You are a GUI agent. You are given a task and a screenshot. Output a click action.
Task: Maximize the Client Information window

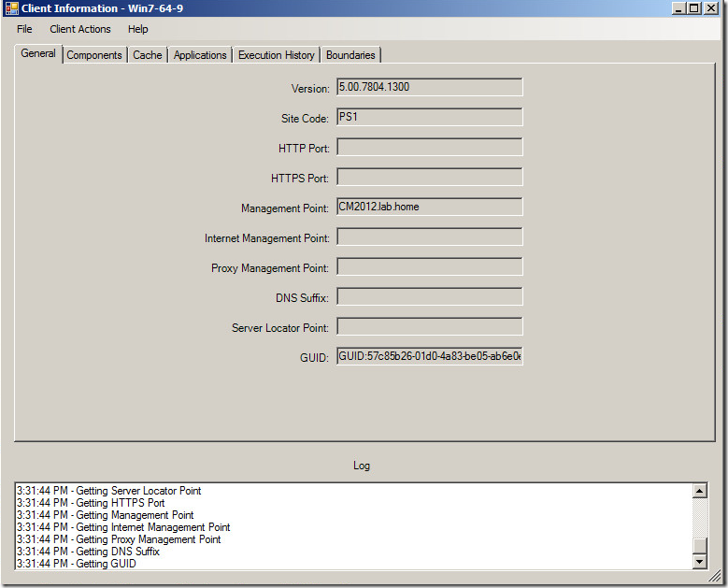point(694,7)
